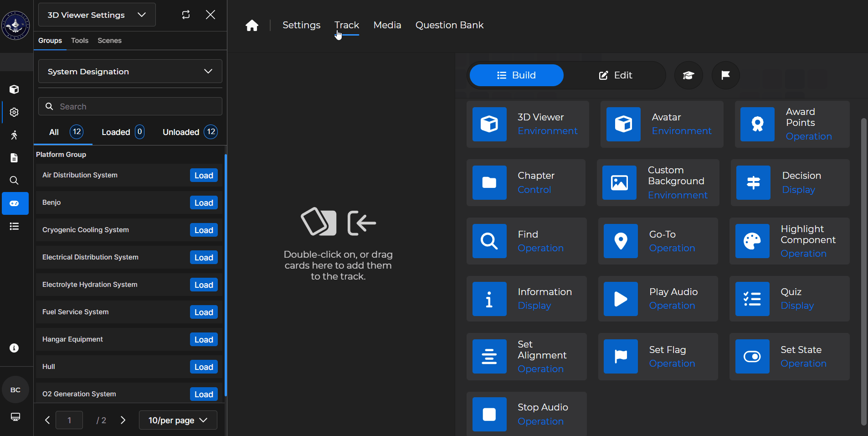This screenshot has width=868, height=436.
Task: Select the highlighted controller icon in sidebar
Action: 15,203
